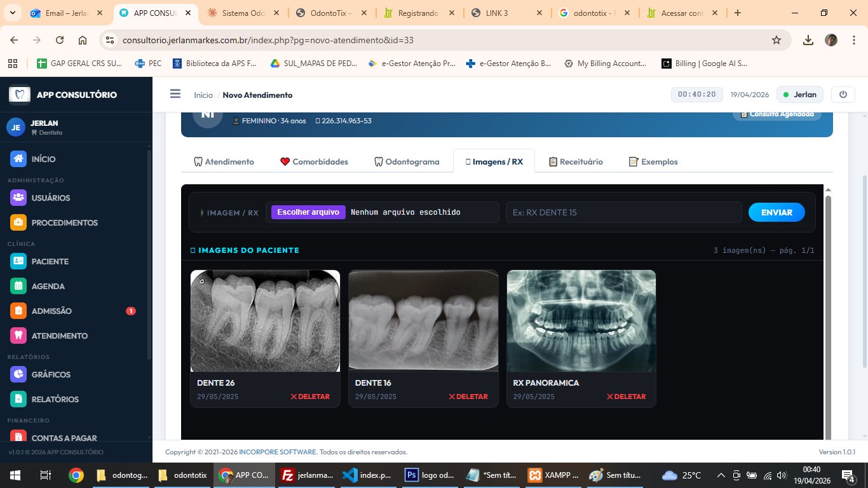Click the RELATÓRIOS document icon

18,399
